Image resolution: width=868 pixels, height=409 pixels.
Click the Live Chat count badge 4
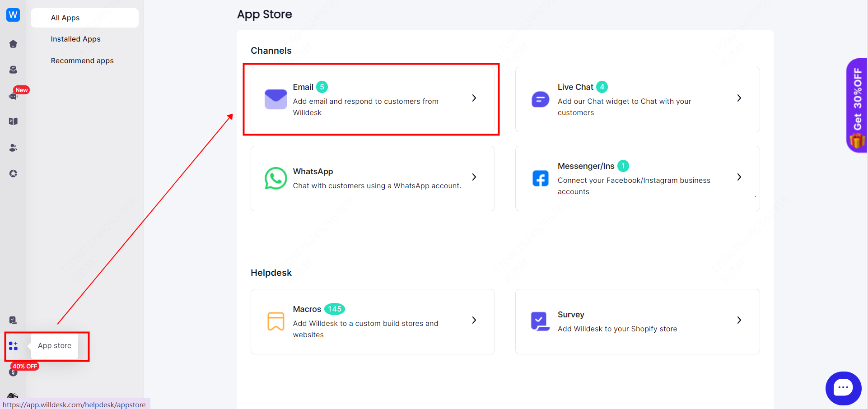[x=602, y=87]
